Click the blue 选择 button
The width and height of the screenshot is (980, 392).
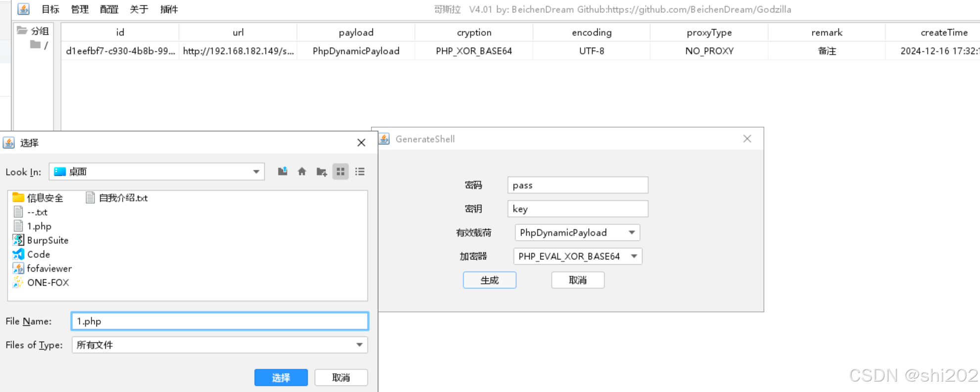281,378
